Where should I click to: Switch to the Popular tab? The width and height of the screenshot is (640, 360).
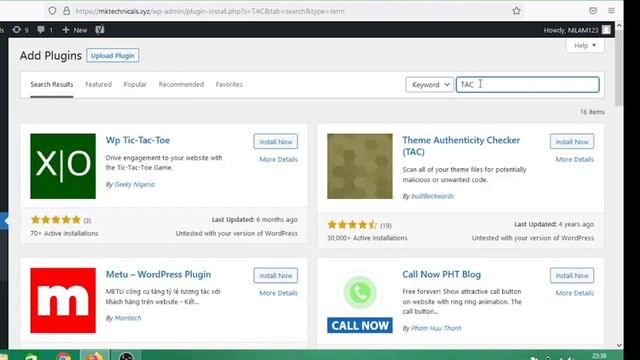[135, 84]
